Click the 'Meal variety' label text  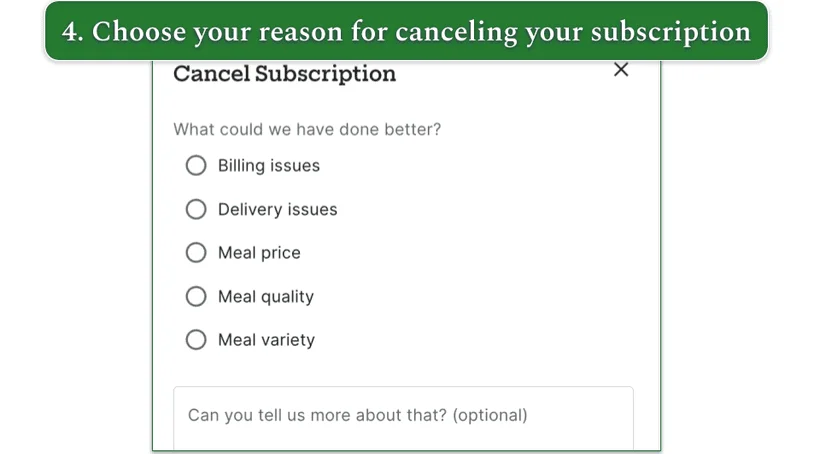point(266,340)
